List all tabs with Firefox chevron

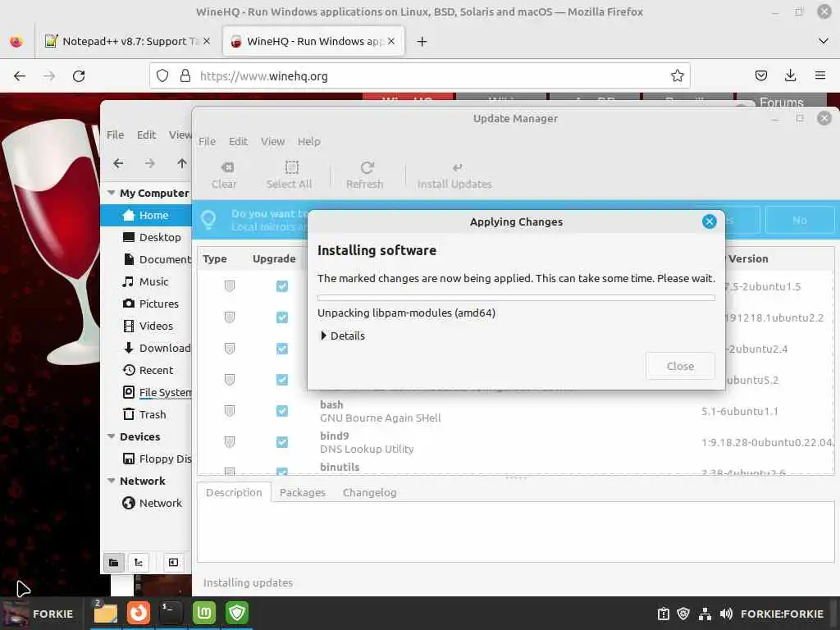coord(824,41)
